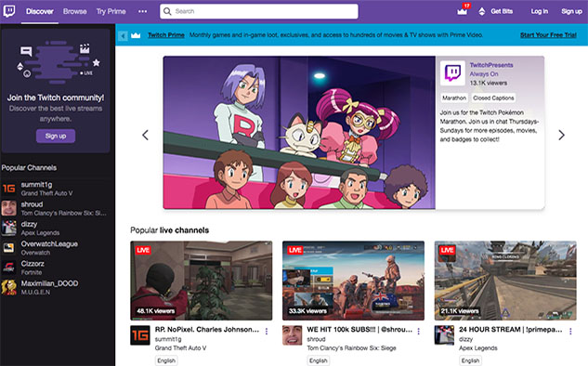Show next featured stream in carousel

click(561, 135)
